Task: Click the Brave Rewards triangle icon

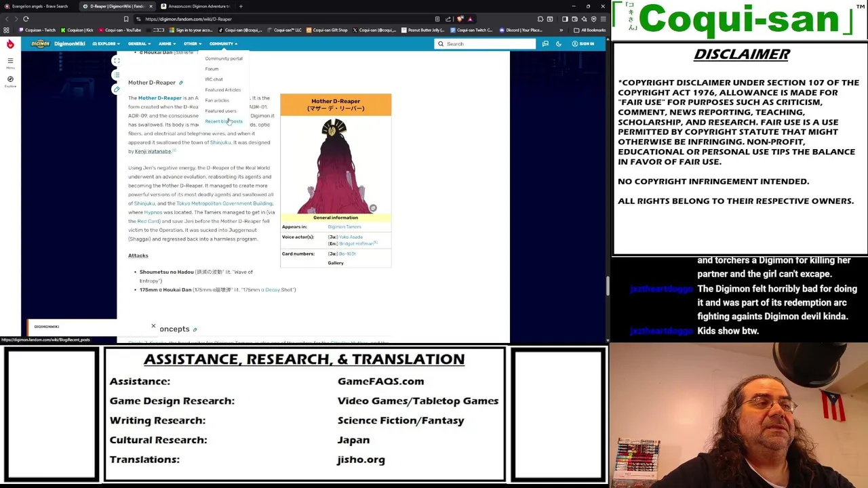Action: [x=470, y=19]
